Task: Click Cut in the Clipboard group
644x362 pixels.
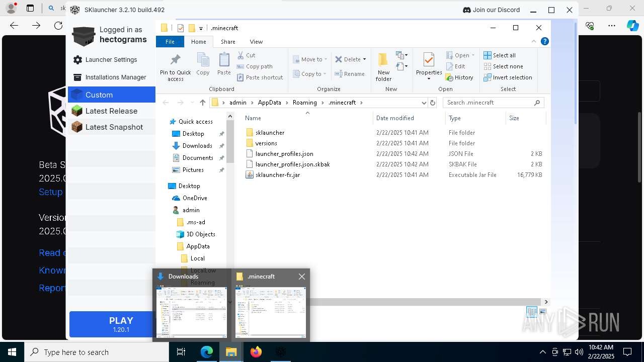Action: [246, 55]
